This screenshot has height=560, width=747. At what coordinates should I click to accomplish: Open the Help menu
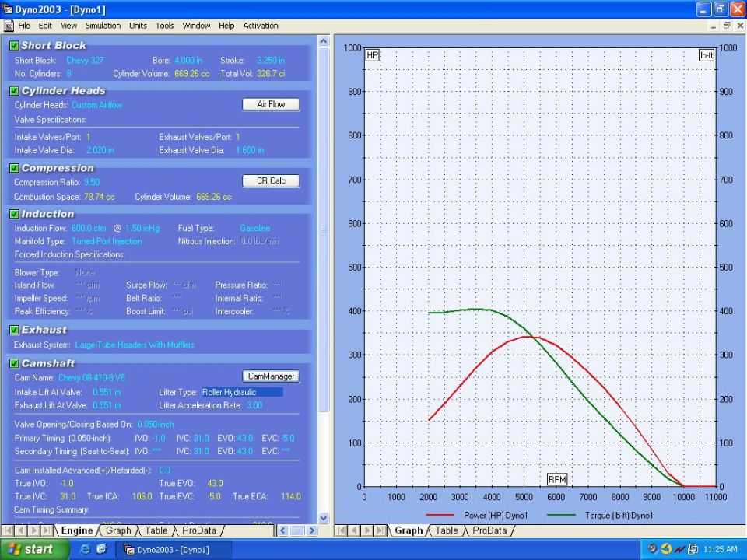[226, 26]
